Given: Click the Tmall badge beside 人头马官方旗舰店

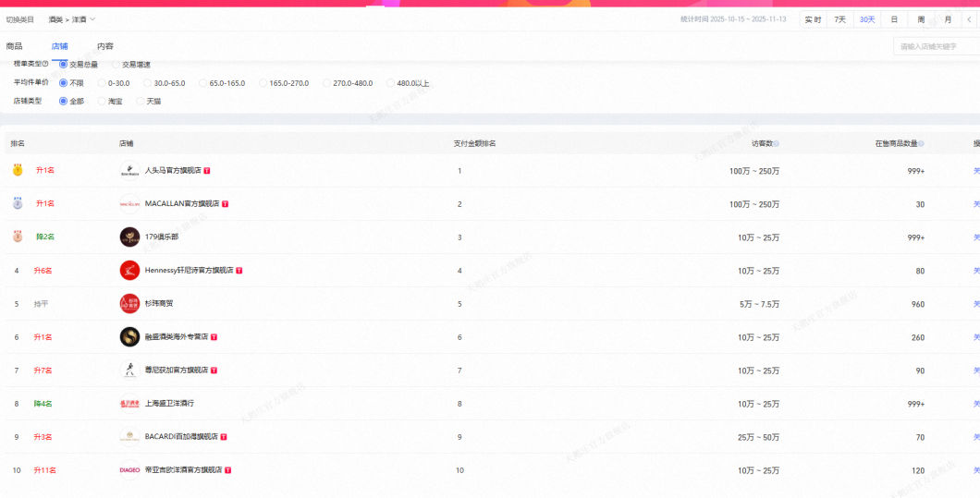Looking at the screenshot, I should coord(207,171).
